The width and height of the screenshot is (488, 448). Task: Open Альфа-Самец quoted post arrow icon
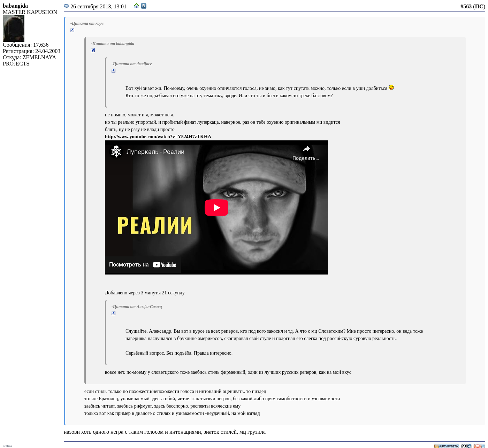pyautogui.click(x=114, y=314)
